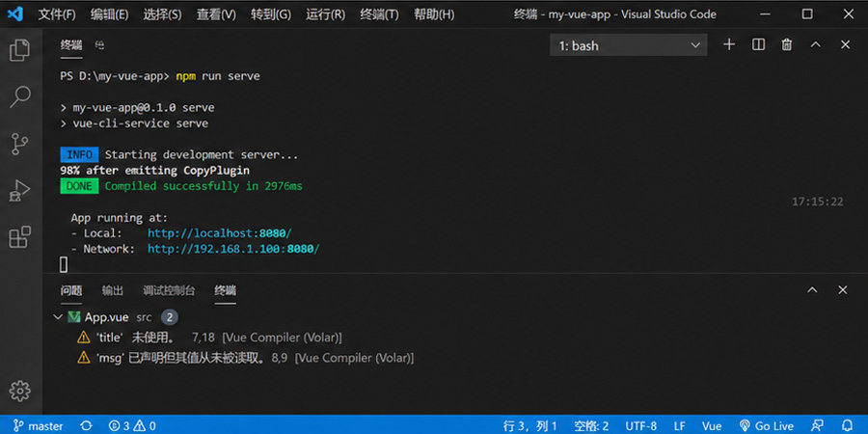Open Run and Debug view

coord(20,191)
